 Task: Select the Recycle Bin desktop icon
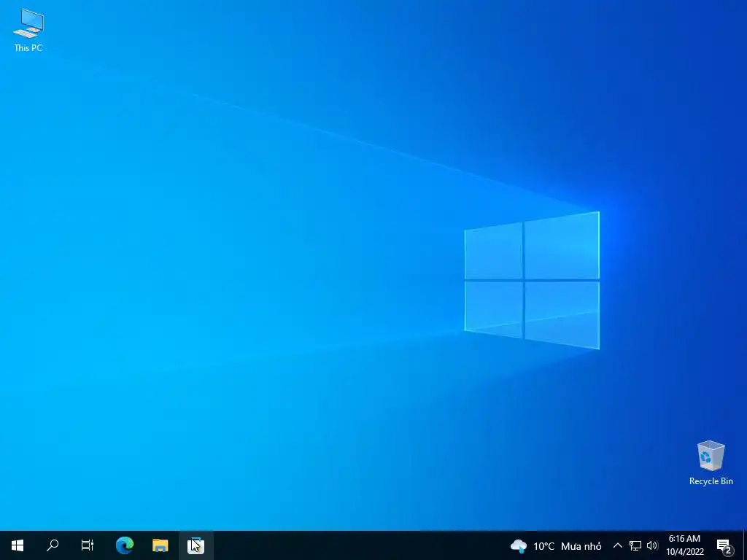pos(711,463)
